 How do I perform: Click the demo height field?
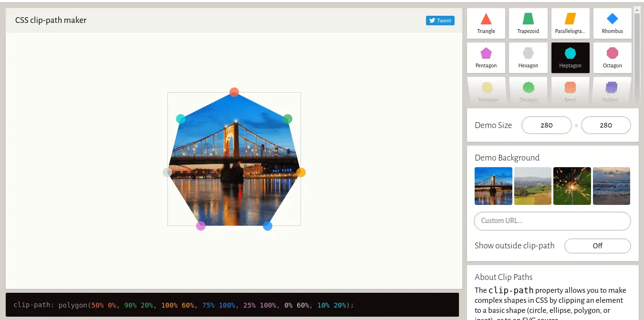point(605,126)
